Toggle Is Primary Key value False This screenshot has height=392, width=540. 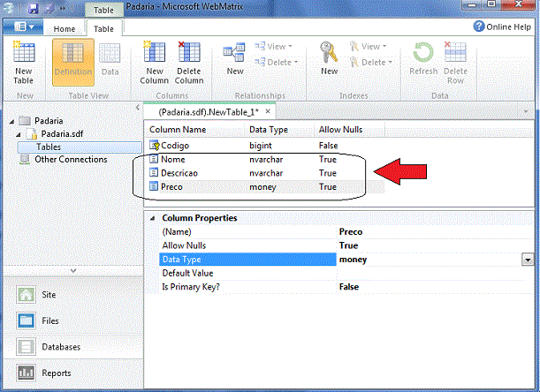tap(349, 287)
